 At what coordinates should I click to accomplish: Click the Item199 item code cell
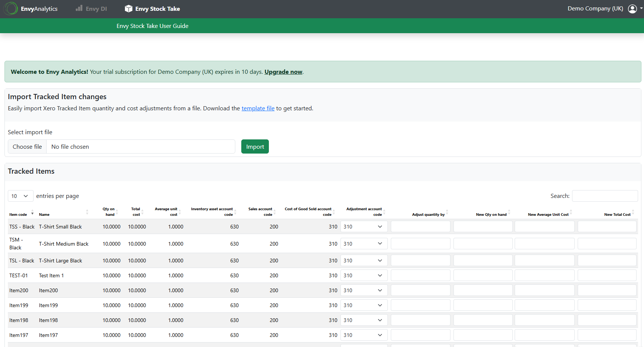19,305
